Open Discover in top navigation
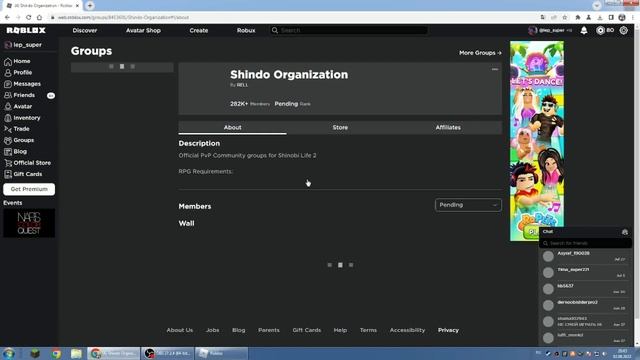Screen dimensions: 640x360 point(84,31)
